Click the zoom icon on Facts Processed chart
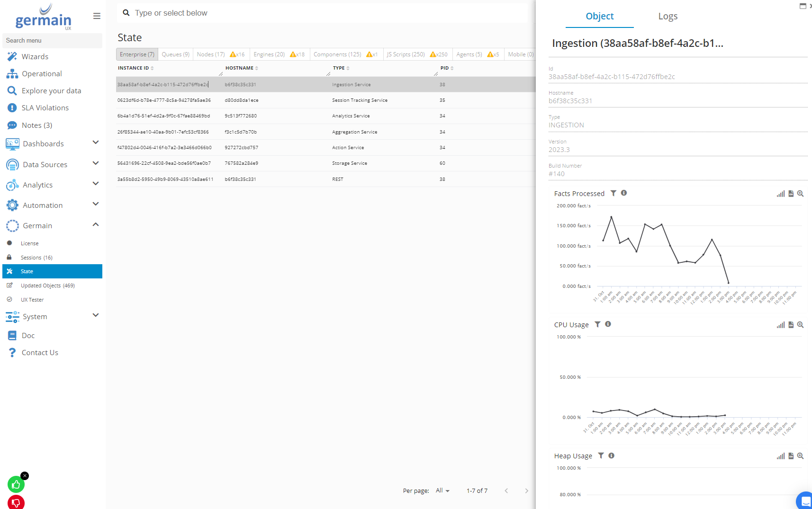This screenshot has width=812, height=509. 800,194
